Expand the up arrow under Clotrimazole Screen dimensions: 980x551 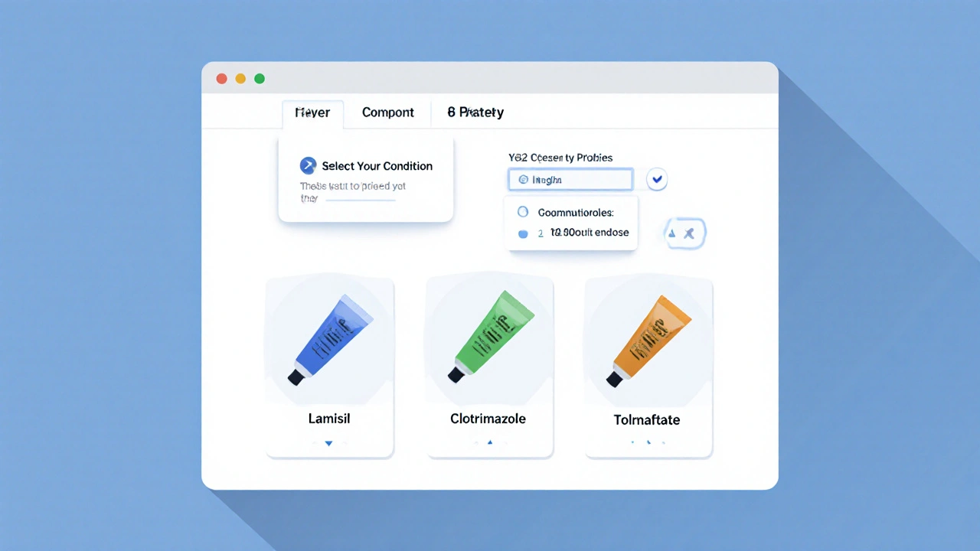pos(490,442)
